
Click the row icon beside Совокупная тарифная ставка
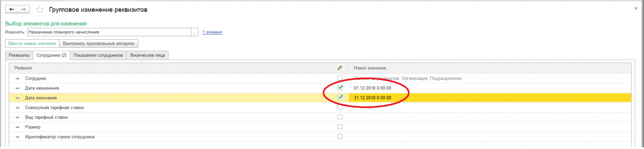coord(18,108)
